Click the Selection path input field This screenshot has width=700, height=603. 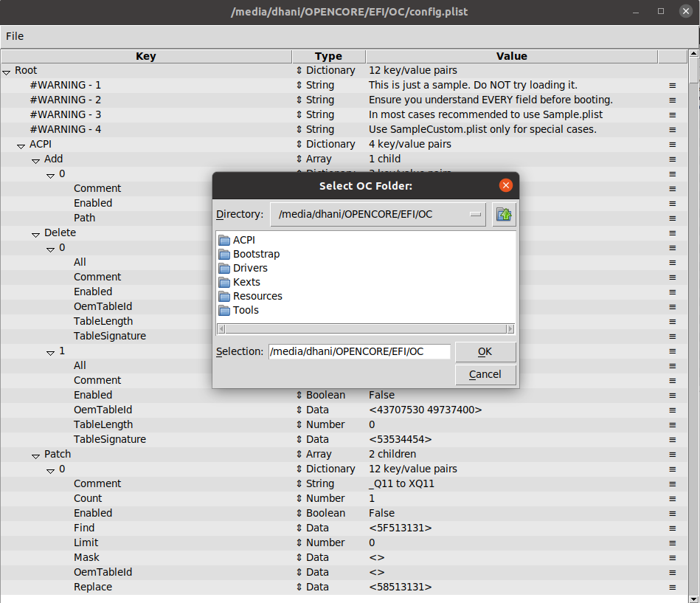(x=359, y=351)
